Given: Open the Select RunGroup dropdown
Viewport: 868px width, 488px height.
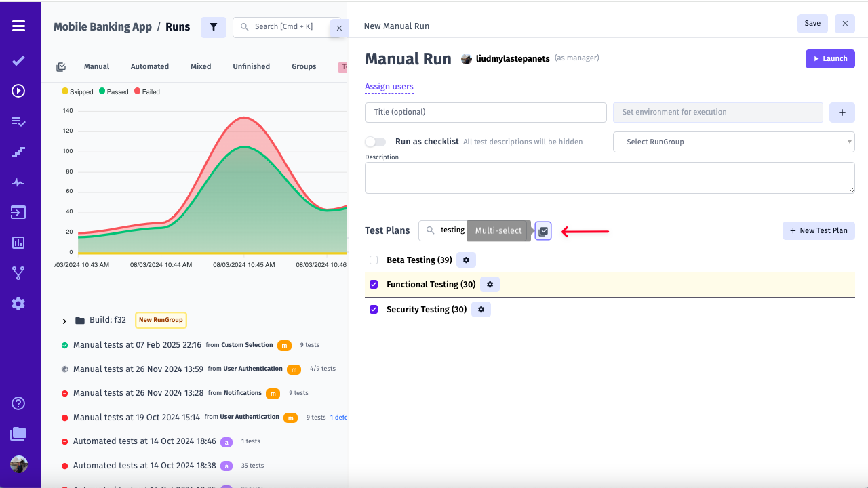Looking at the screenshot, I should click(733, 142).
